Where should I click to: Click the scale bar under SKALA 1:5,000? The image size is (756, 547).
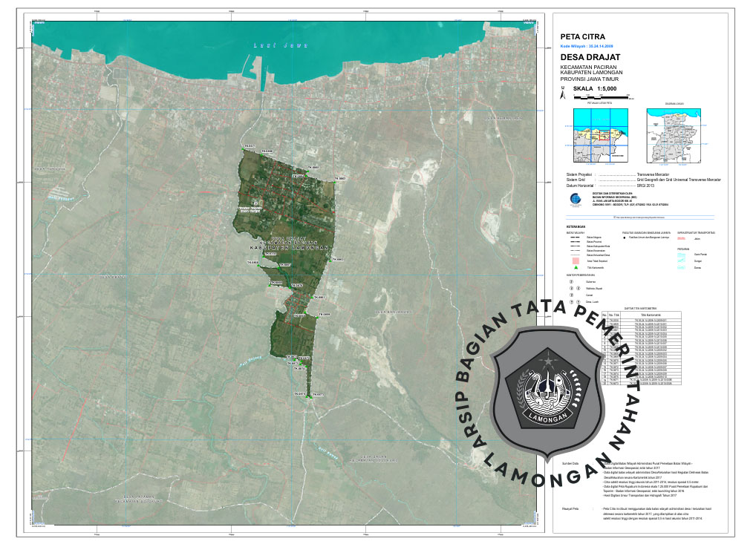click(601, 96)
